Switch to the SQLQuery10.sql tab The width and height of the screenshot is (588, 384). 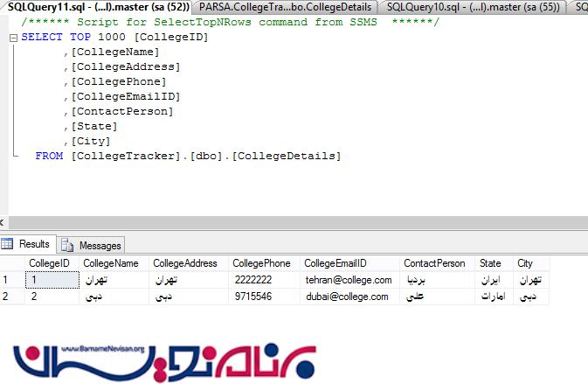473,7
